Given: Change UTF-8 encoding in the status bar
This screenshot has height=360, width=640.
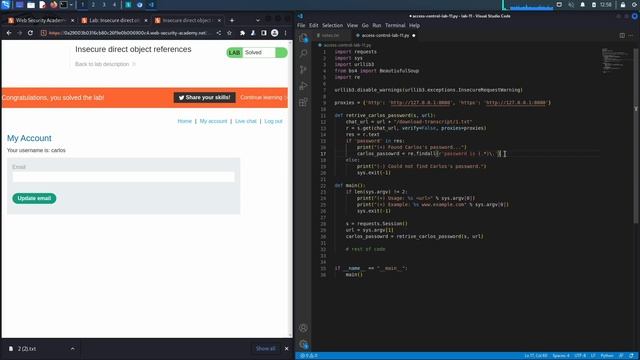Looking at the screenshot, I should 580,356.
